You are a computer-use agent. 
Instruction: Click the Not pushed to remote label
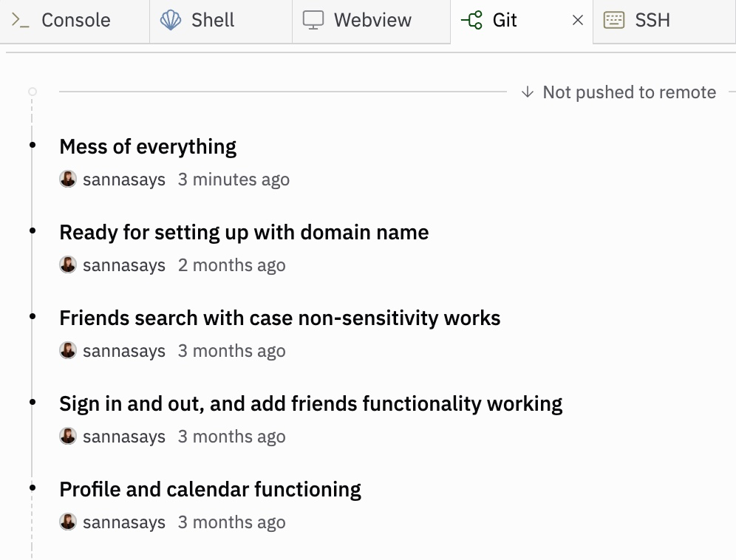(x=629, y=92)
